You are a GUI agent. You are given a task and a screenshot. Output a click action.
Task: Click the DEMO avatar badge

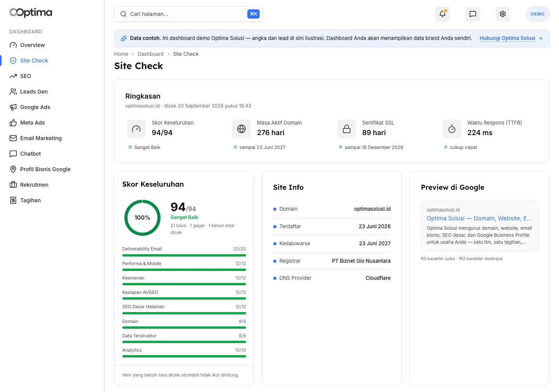tap(538, 14)
